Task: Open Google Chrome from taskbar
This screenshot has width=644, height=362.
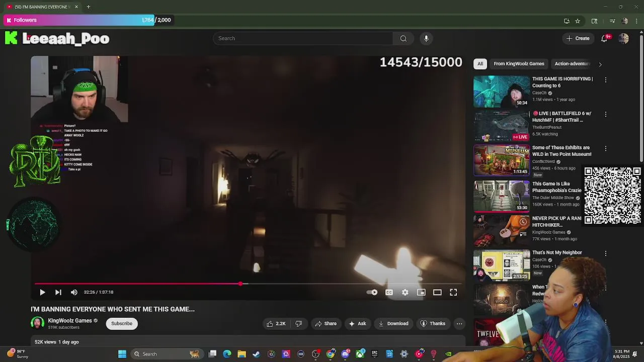Action: (331, 354)
